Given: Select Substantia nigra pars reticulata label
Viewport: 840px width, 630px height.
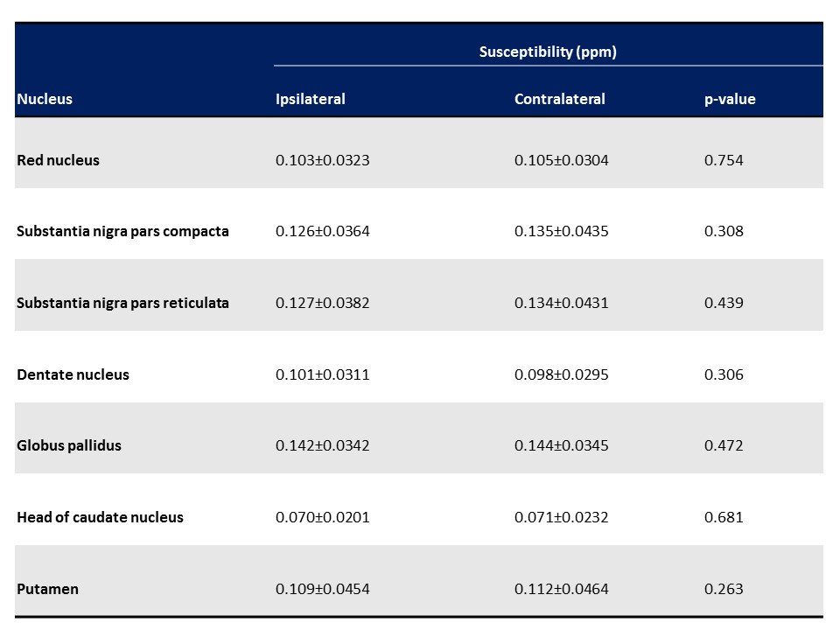Looking at the screenshot, I should coord(122,303).
